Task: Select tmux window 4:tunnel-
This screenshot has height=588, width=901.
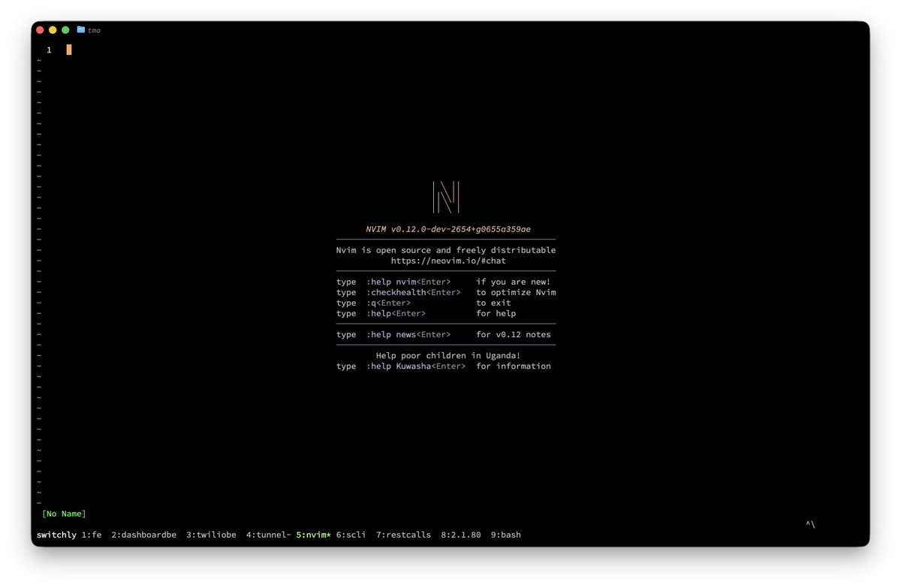Action: [x=269, y=535]
